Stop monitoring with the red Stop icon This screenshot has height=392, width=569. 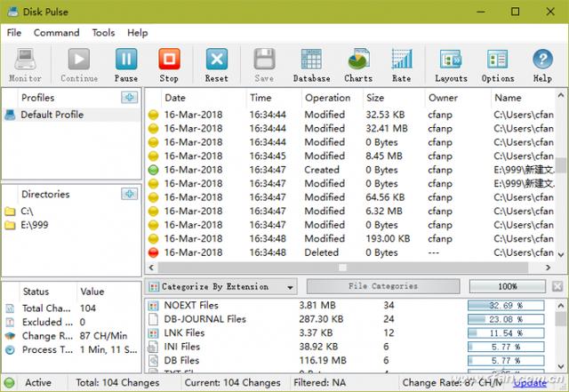tap(169, 60)
